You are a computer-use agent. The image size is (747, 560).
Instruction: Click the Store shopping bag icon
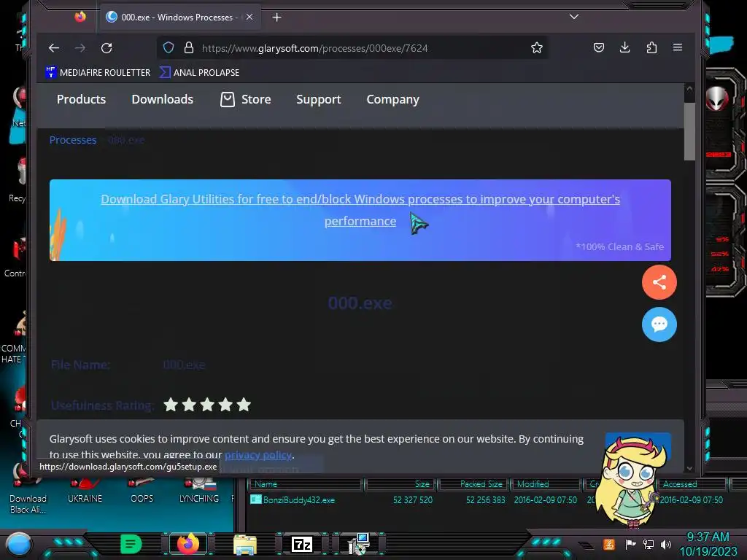tap(228, 99)
